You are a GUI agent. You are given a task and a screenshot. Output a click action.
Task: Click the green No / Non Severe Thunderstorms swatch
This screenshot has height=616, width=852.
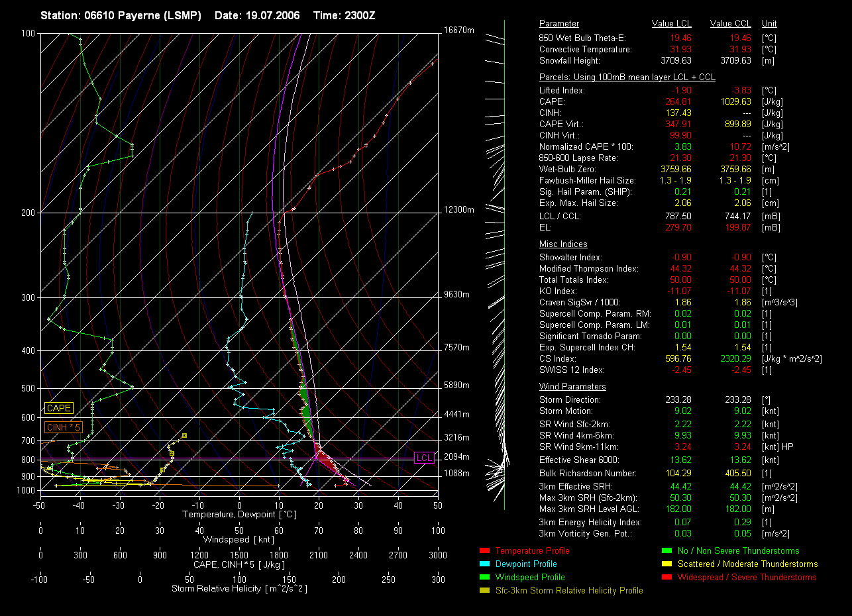click(x=666, y=550)
